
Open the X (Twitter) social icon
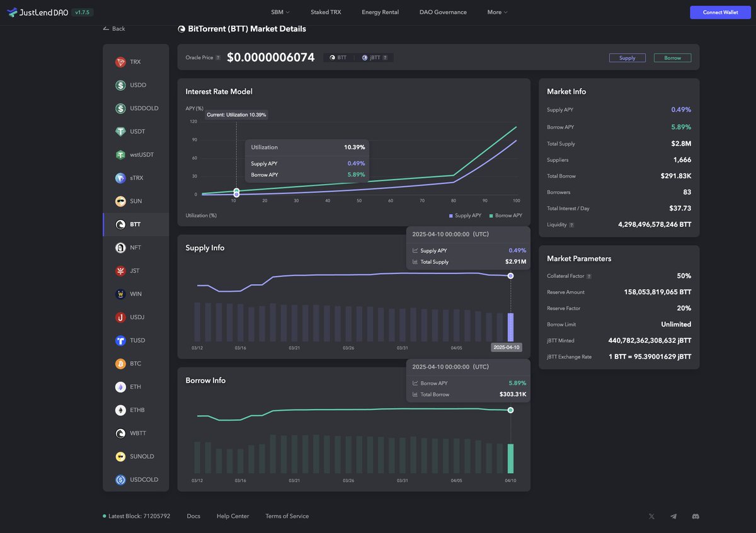coord(651,516)
